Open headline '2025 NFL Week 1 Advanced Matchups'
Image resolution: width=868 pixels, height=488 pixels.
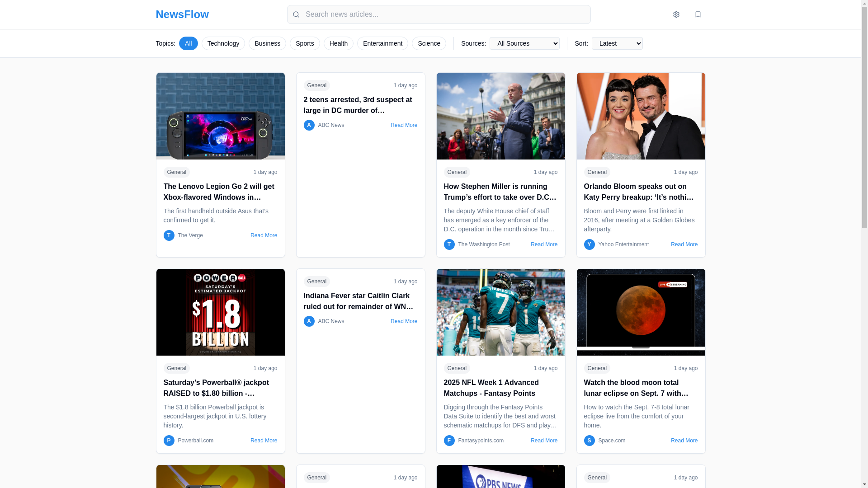tap(501, 388)
